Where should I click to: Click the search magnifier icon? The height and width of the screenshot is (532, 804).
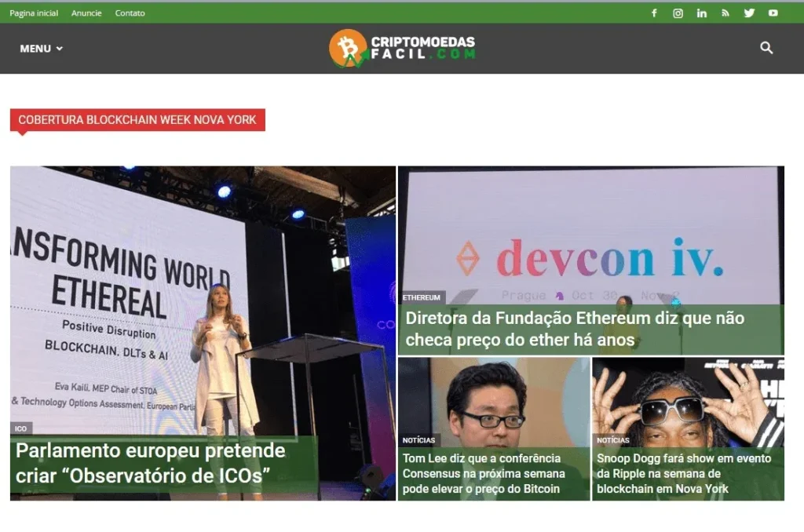(x=766, y=48)
